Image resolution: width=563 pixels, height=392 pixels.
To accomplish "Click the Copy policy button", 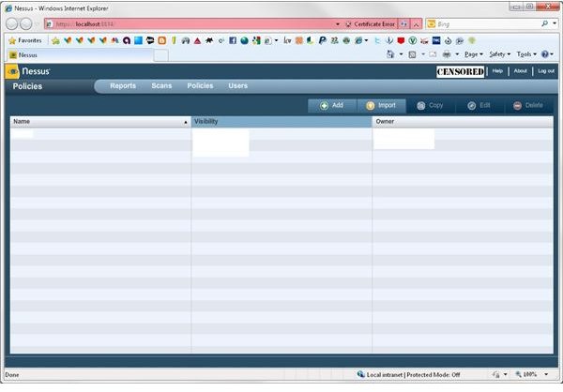I will [431, 106].
